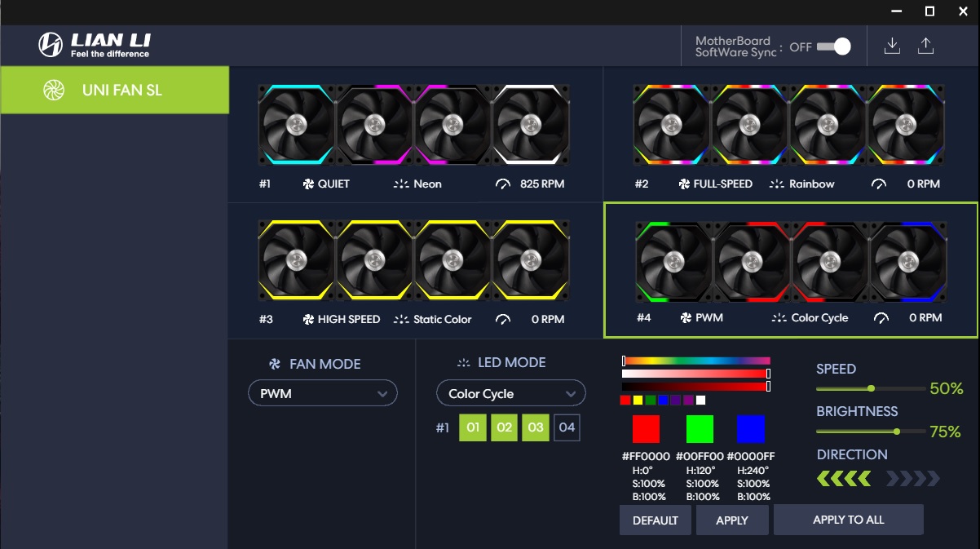Click the LED icon beside Rainbow

pyautogui.click(x=777, y=184)
